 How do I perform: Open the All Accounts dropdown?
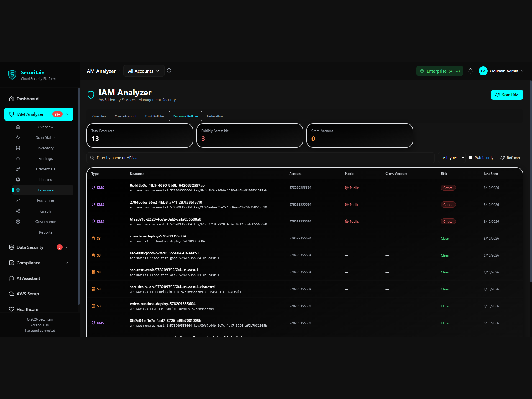144,71
